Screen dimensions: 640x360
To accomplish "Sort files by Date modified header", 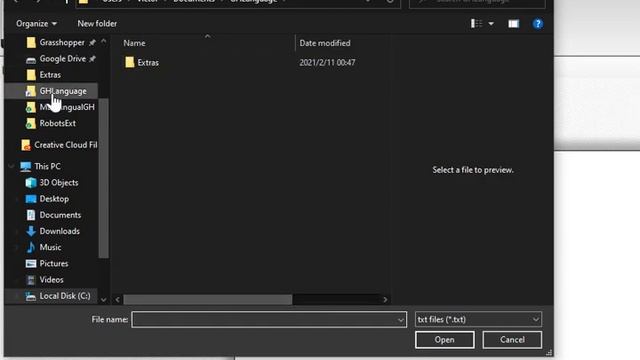I will click(x=325, y=43).
